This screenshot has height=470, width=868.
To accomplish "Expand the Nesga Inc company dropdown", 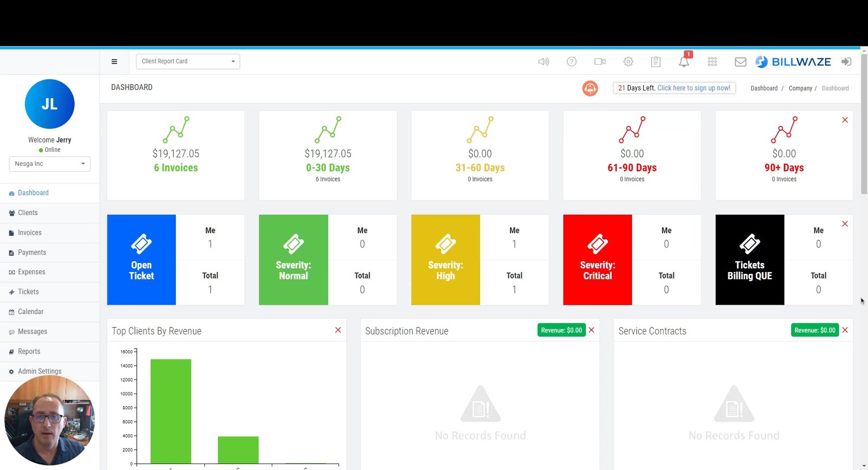I will 49,164.
